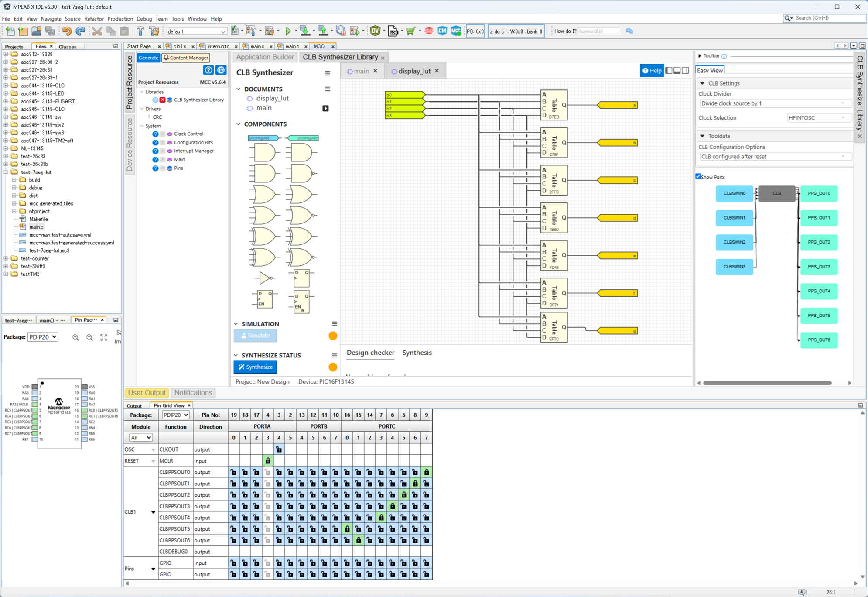This screenshot has height=597, width=868.
Task: Click the blue Help button
Action: point(652,71)
